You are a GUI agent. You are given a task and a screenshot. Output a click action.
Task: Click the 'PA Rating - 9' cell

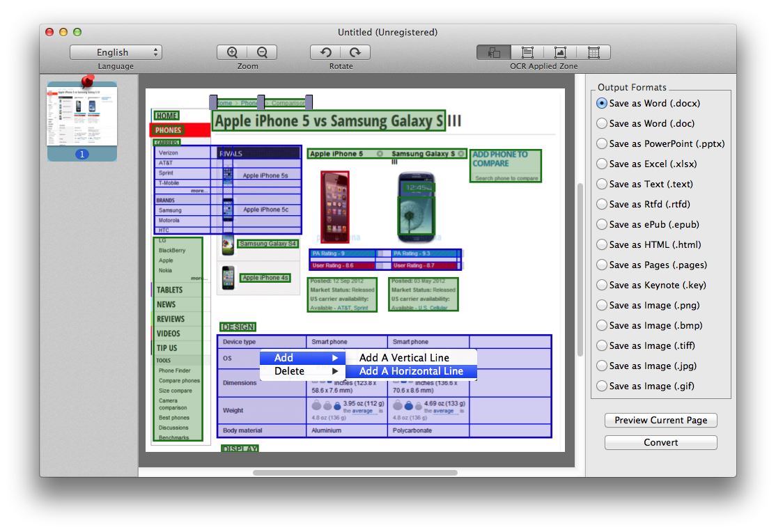[x=343, y=253]
